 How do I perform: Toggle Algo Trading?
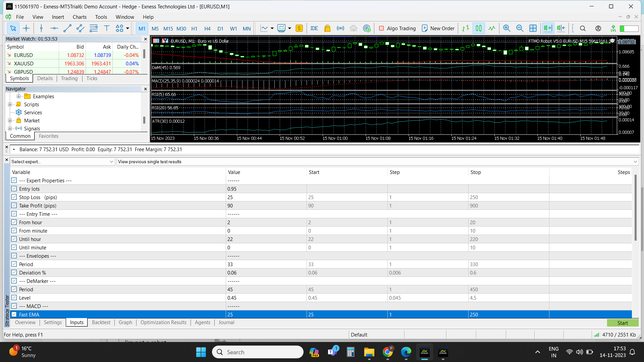[397, 28]
